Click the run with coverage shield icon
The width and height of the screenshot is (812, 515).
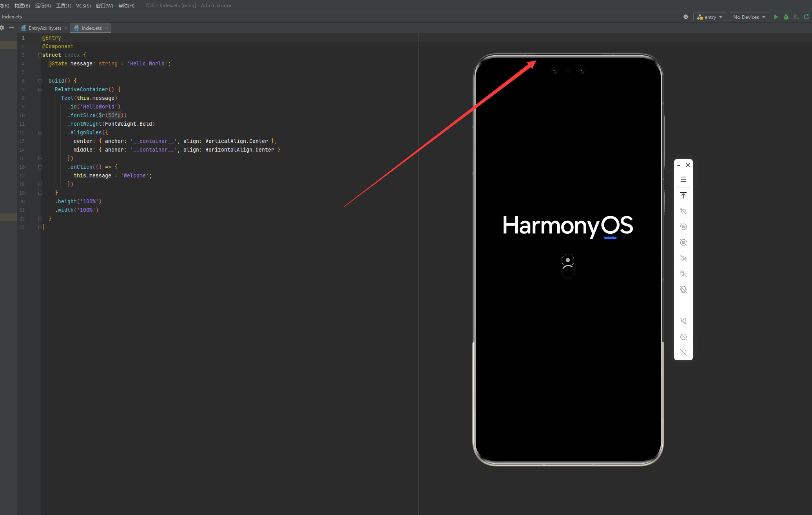click(x=796, y=17)
